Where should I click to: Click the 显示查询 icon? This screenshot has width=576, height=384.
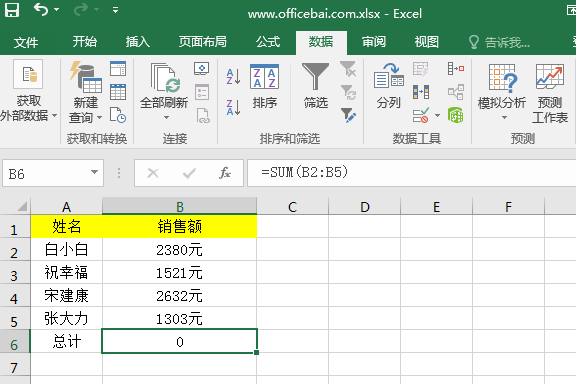pos(118,68)
